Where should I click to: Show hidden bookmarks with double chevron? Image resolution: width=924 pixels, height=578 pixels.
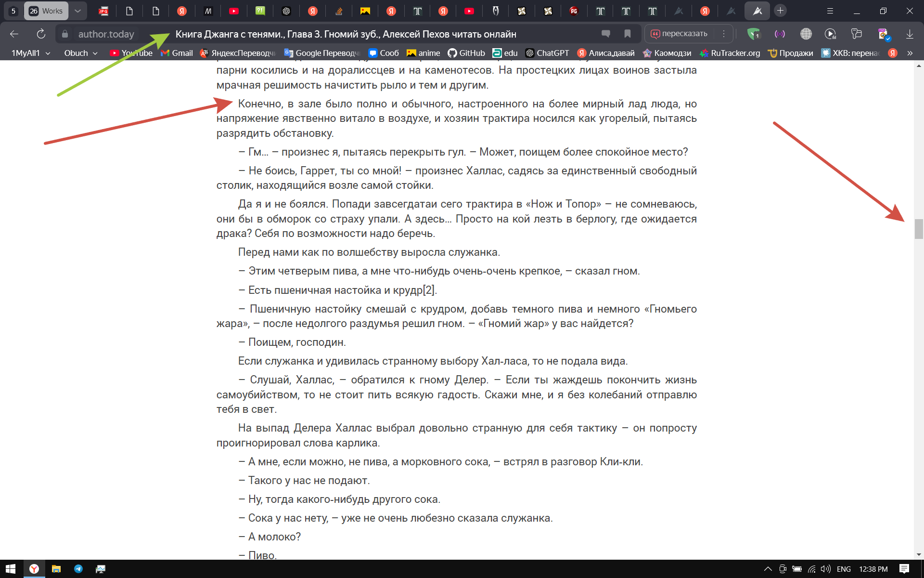[x=910, y=53]
